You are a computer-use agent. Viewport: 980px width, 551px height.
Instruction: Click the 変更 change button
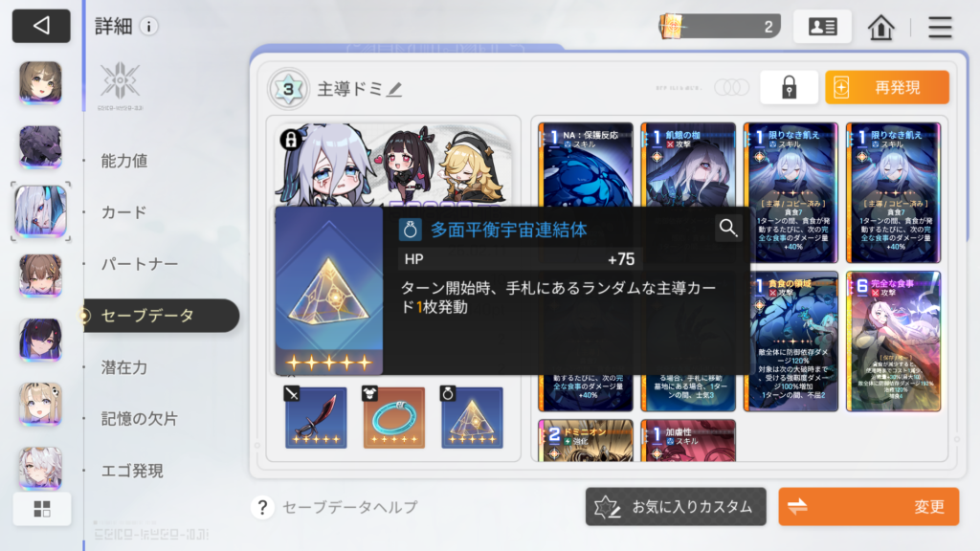tap(869, 507)
